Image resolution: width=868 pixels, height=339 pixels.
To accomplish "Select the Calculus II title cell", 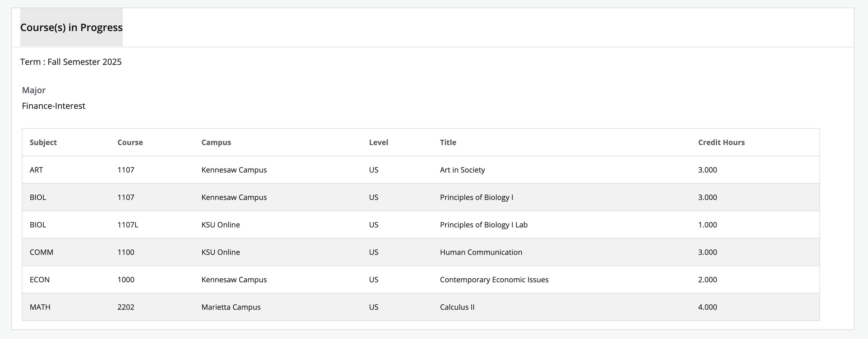I will (x=457, y=307).
